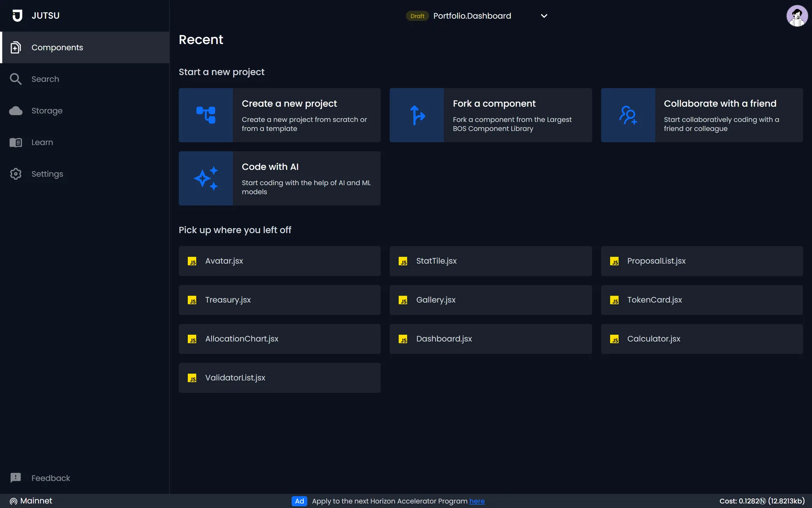Click the JS icon beside TokenCard.jsx
Viewport: 812px width, 508px height.
[x=614, y=300]
